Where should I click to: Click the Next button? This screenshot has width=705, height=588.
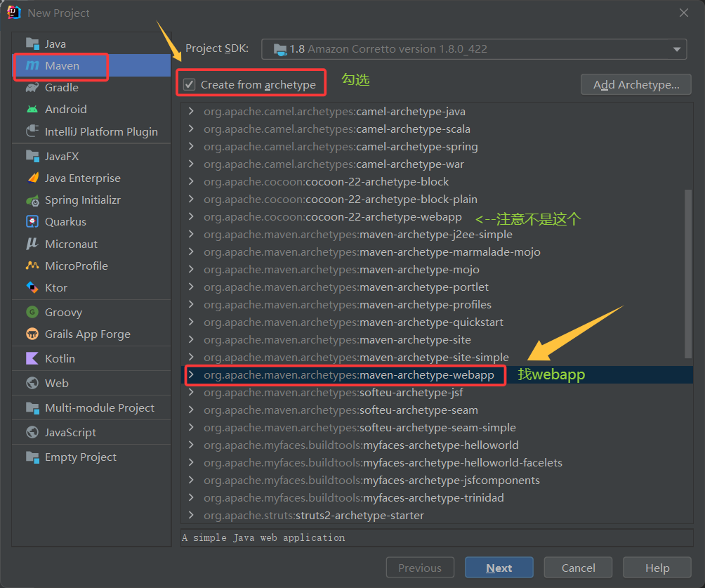point(499,568)
